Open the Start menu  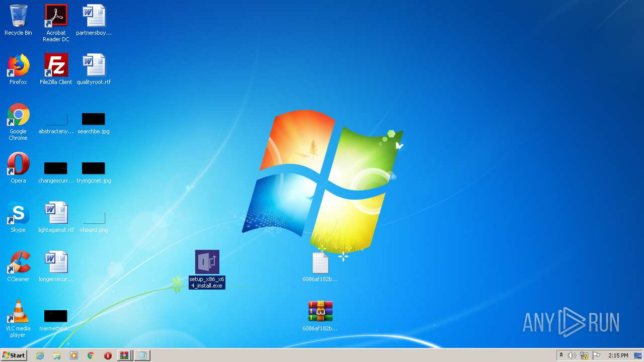tap(14, 355)
